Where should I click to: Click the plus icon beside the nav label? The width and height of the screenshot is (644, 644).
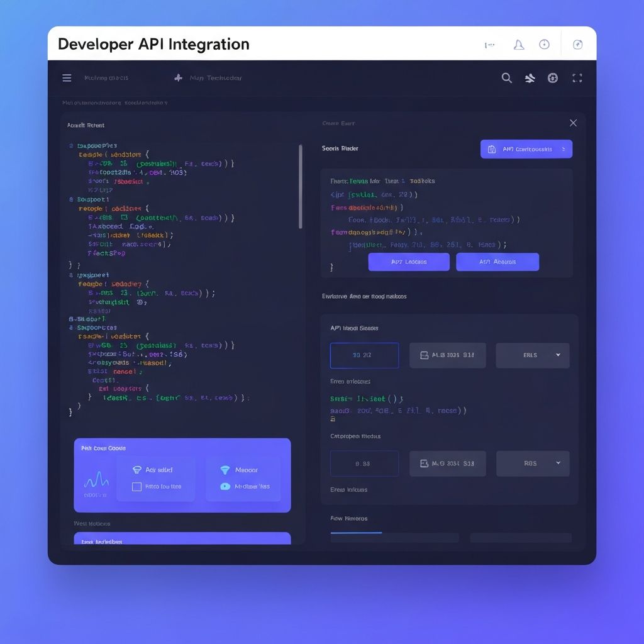click(177, 77)
